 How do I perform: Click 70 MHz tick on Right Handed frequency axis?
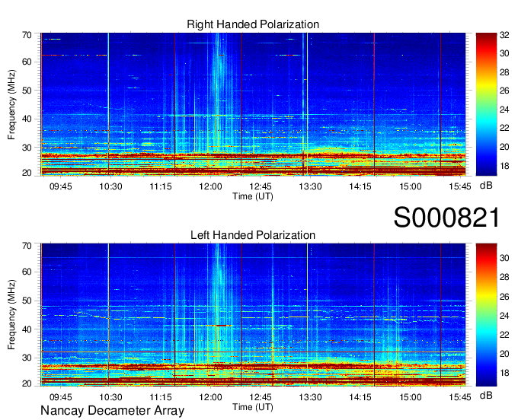27,35
